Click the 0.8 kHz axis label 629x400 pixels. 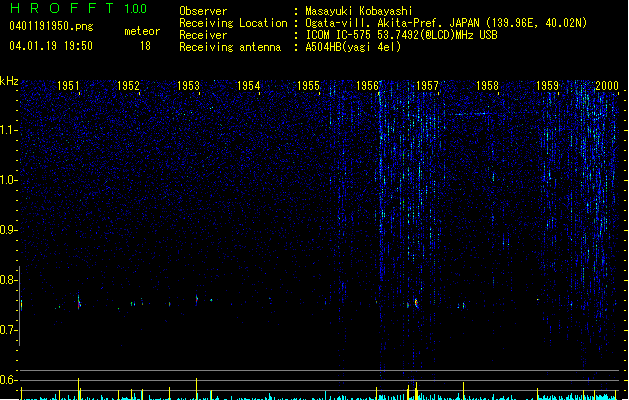pyautogui.click(x=8, y=280)
